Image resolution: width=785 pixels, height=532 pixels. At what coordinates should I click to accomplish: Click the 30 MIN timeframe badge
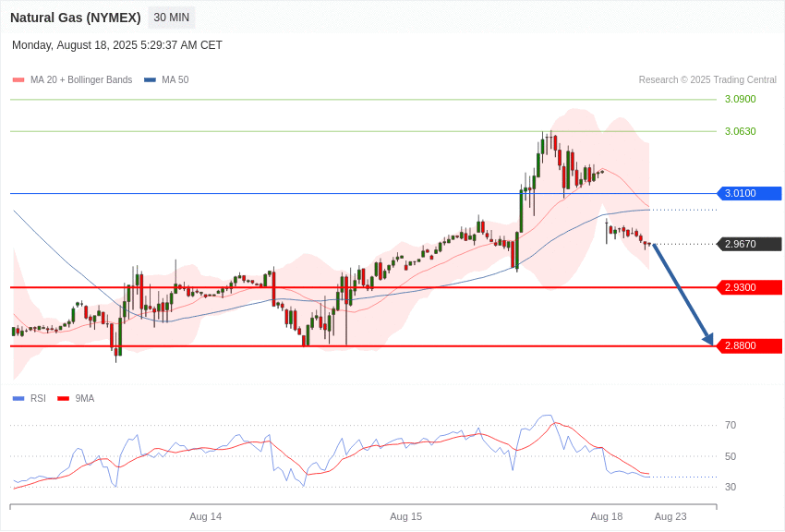(171, 18)
